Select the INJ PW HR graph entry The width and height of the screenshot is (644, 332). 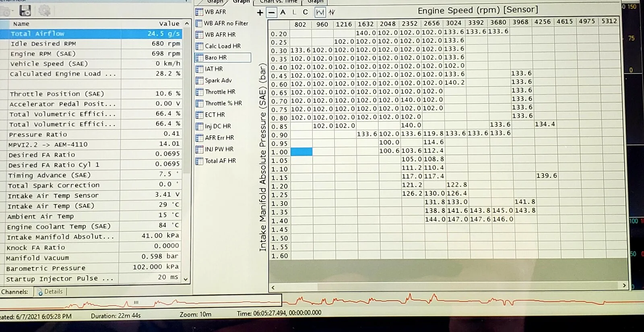[219, 149]
